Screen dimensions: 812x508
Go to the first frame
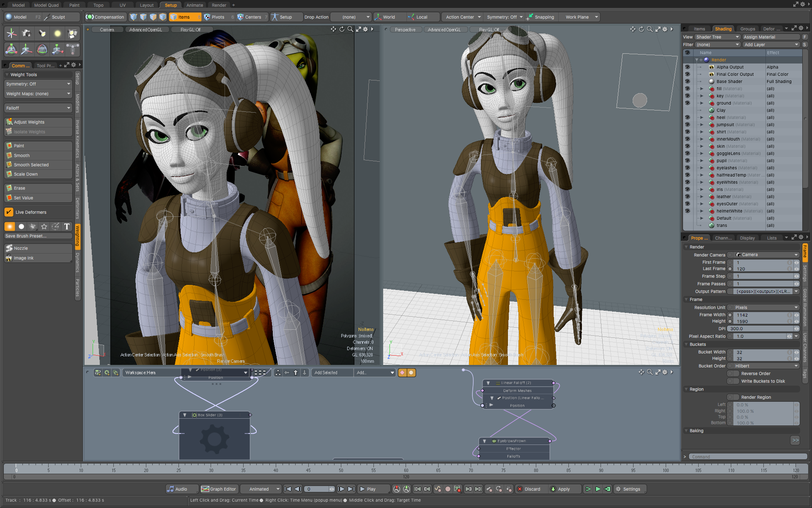[x=288, y=489]
